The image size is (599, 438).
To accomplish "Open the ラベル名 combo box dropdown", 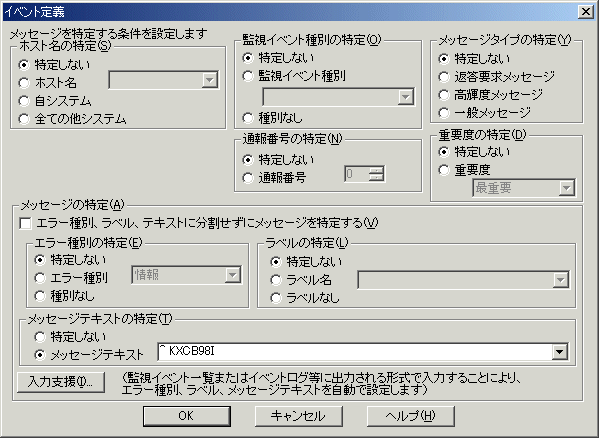I will (x=560, y=280).
